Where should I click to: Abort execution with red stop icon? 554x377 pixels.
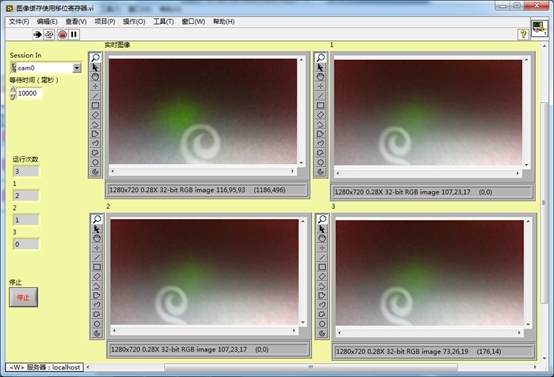tap(63, 34)
